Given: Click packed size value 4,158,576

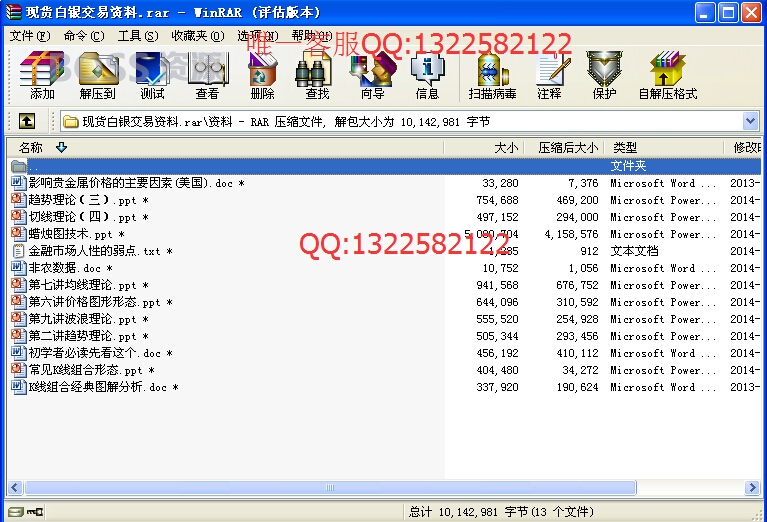Looking at the screenshot, I should coord(571,234).
